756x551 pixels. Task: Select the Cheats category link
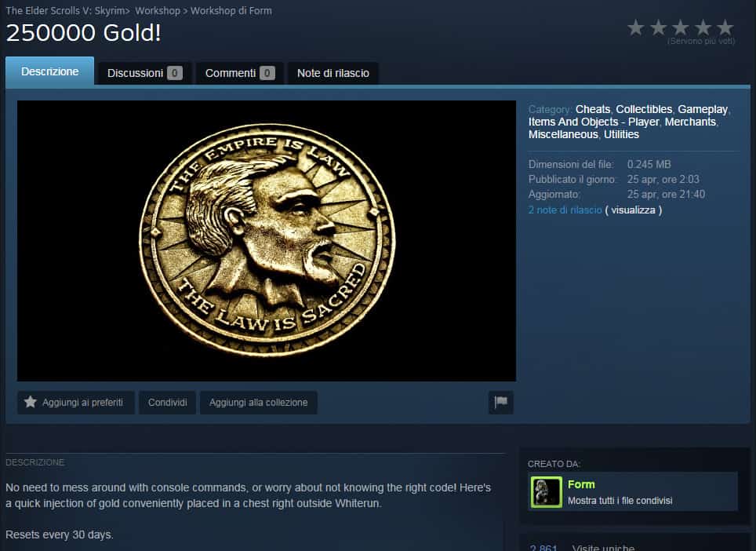592,109
